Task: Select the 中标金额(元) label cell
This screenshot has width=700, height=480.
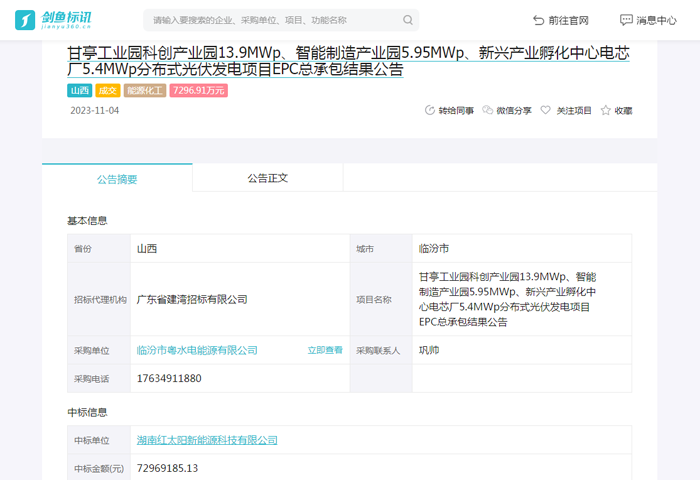Action: click(x=100, y=468)
